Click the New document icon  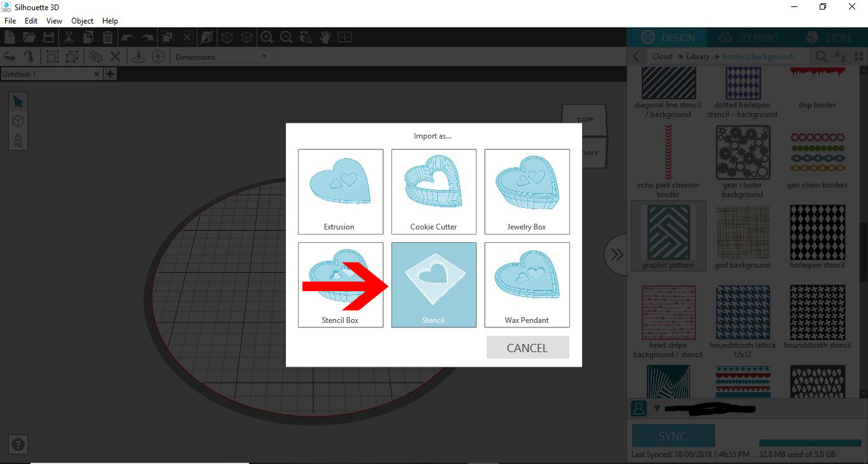click(x=10, y=38)
